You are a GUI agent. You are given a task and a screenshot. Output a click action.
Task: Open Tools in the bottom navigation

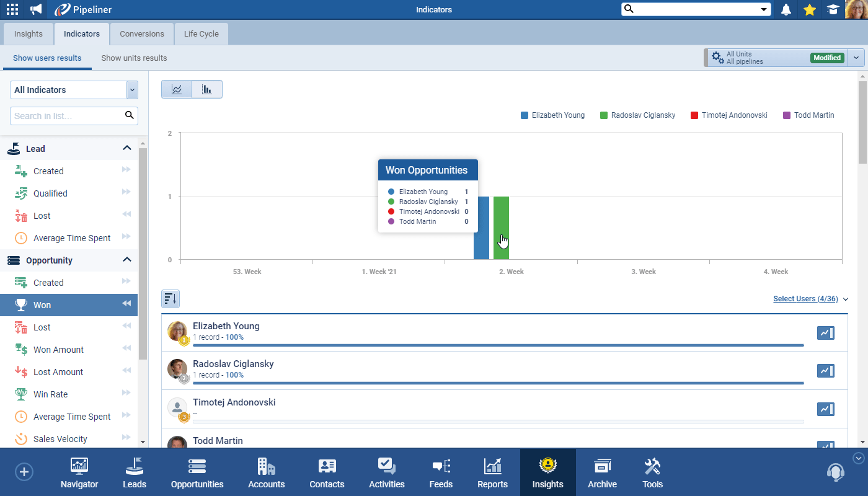[x=652, y=473]
